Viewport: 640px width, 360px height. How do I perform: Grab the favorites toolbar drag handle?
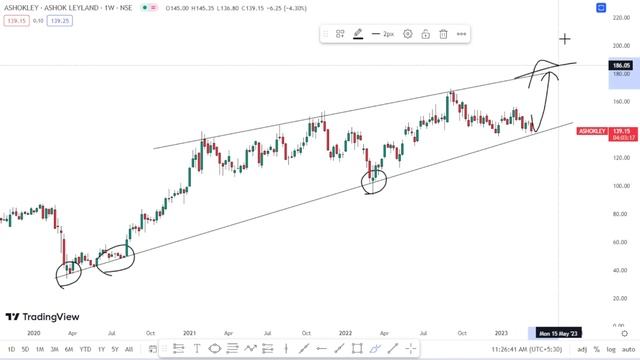(164, 349)
